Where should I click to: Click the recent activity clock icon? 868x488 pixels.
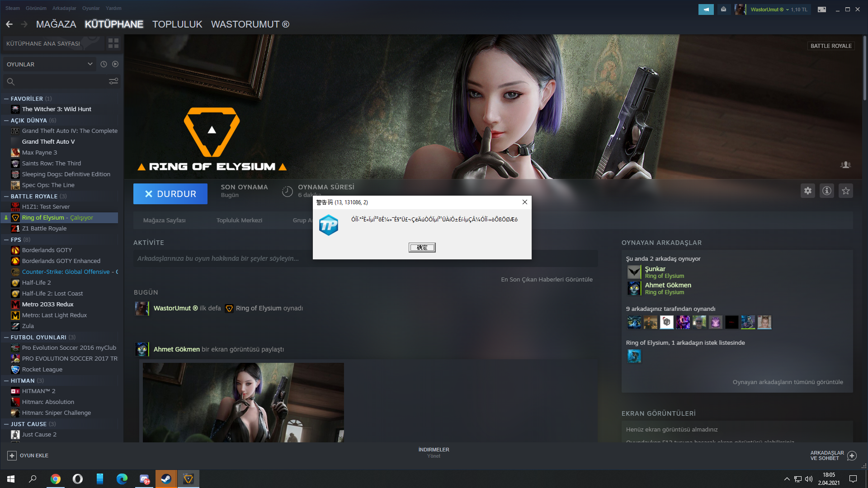click(104, 64)
